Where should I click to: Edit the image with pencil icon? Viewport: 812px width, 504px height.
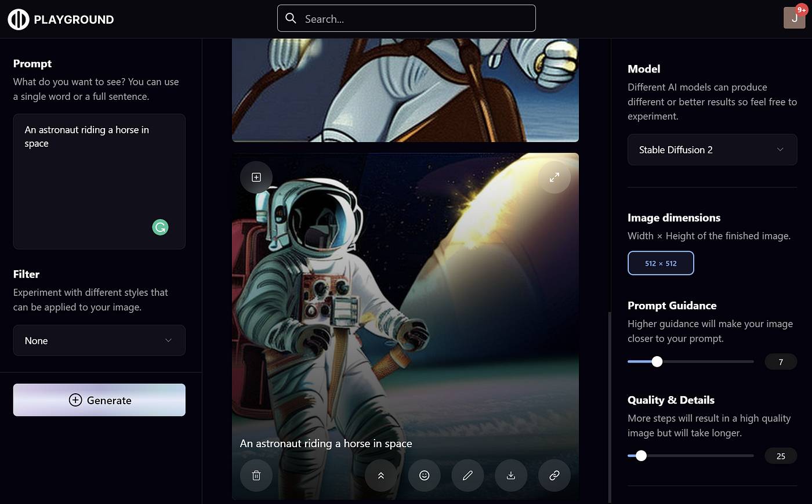467,476
